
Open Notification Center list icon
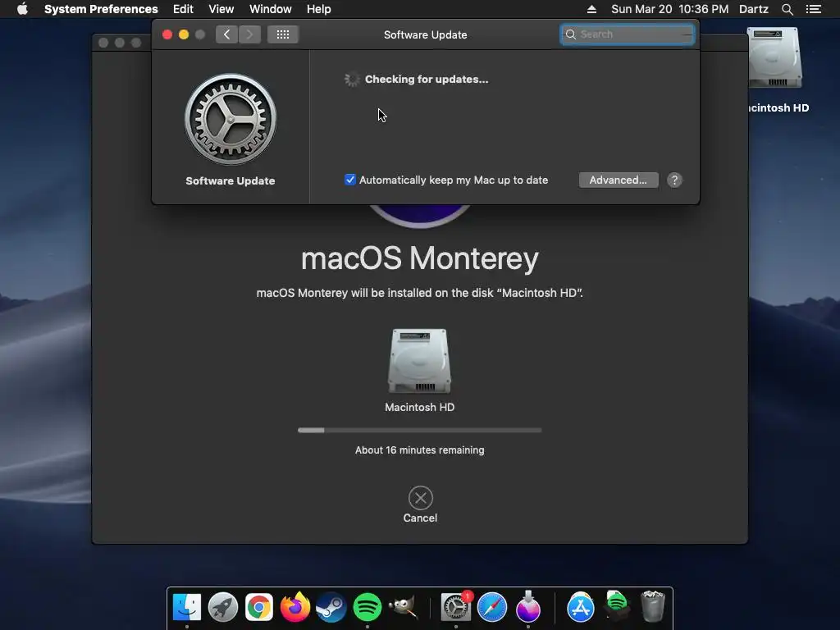pyautogui.click(x=814, y=9)
